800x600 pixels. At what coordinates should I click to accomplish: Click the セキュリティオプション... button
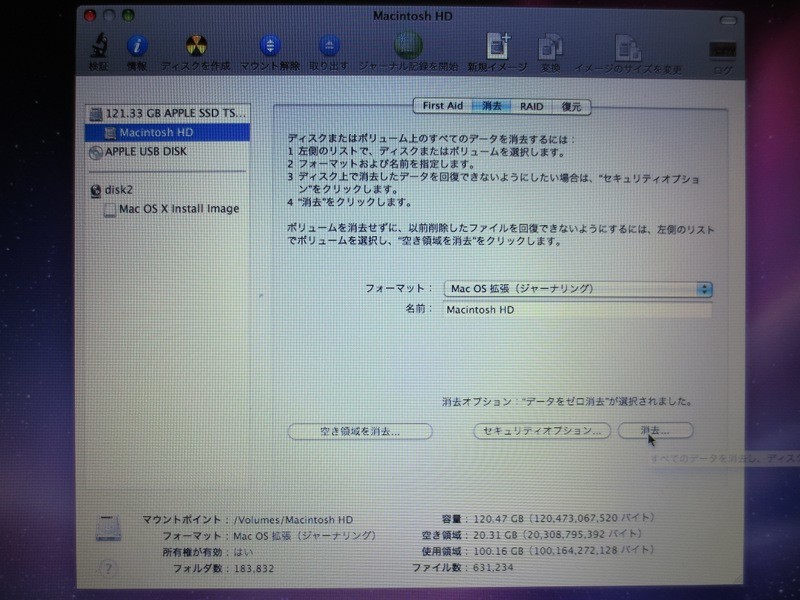(542, 431)
